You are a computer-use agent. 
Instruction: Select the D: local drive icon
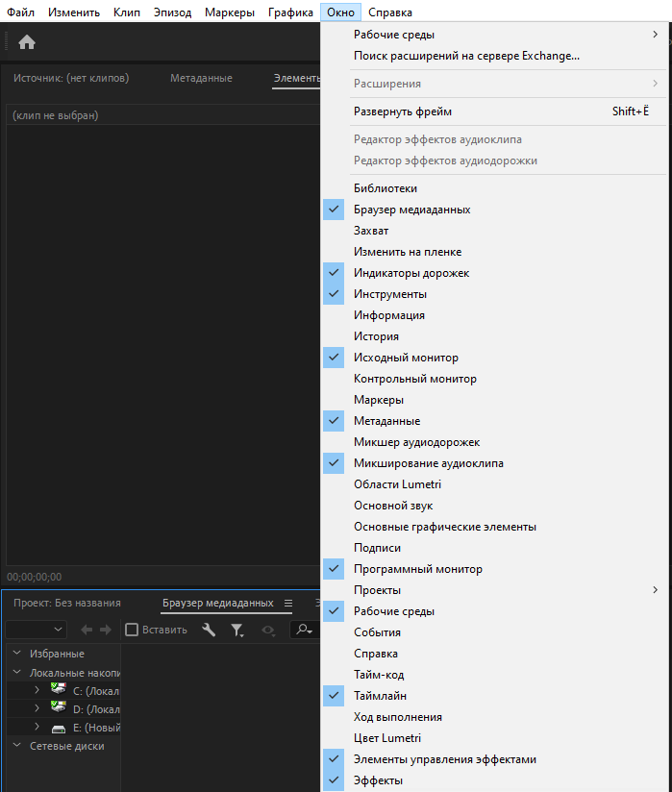coord(59,707)
